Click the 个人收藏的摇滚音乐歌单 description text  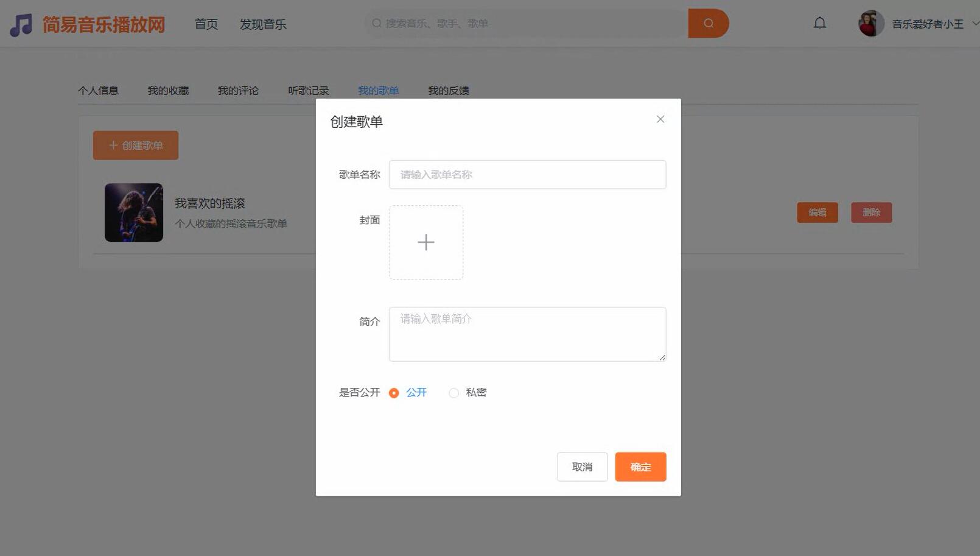(x=231, y=223)
